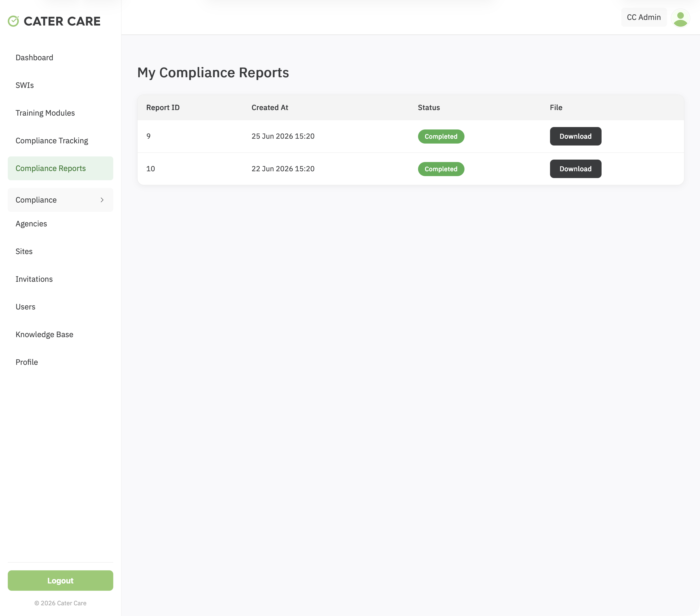This screenshot has width=700, height=616.
Task: Click the Status column header
Action: 429,107
